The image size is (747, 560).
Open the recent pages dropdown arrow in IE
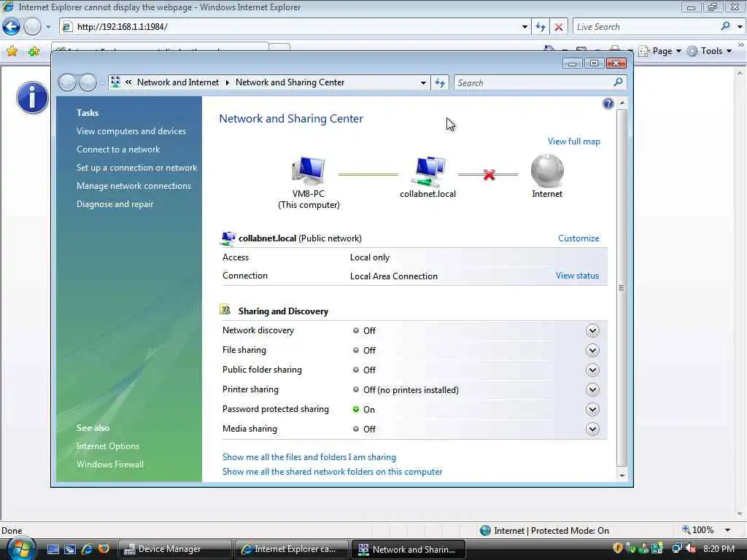[48, 27]
